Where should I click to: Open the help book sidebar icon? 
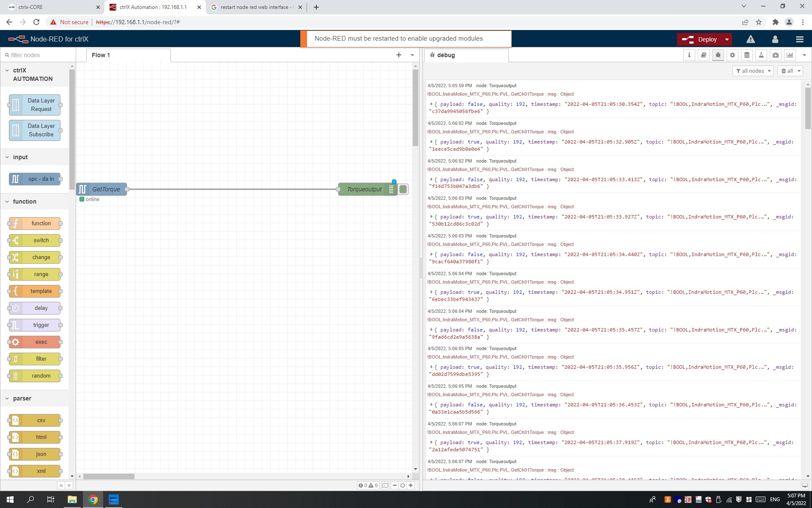tap(704, 55)
